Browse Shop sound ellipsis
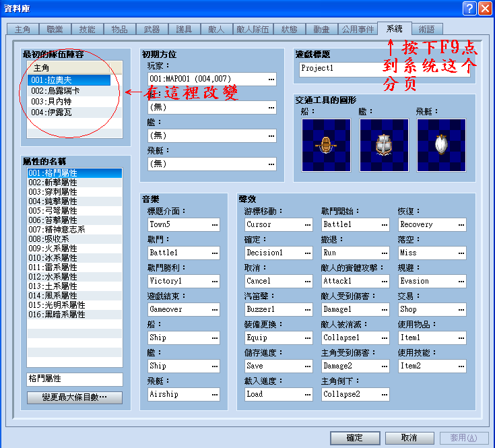The image size is (495, 448). pos(461,310)
